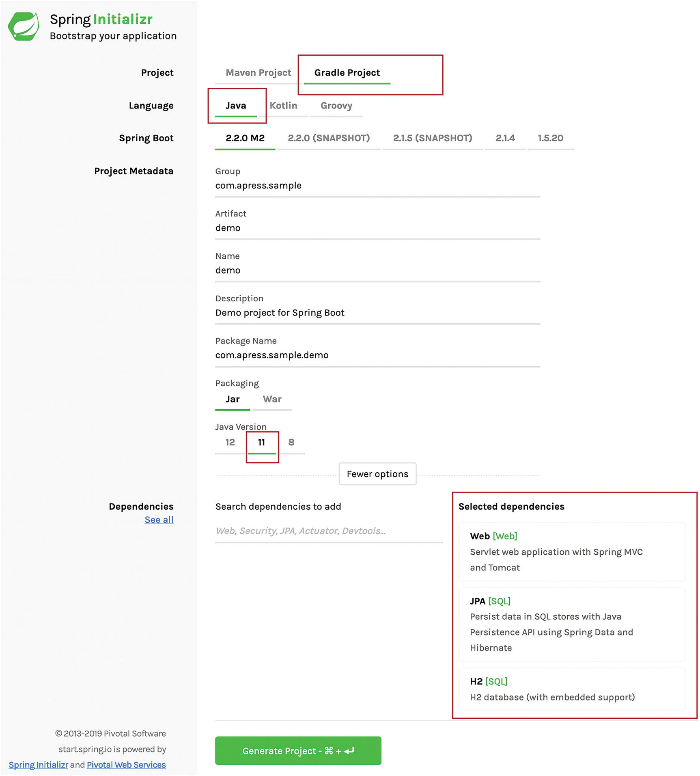This screenshot has height=776, width=700.
Task: Select Spring Boot version 1.5.20
Action: [x=550, y=138]
